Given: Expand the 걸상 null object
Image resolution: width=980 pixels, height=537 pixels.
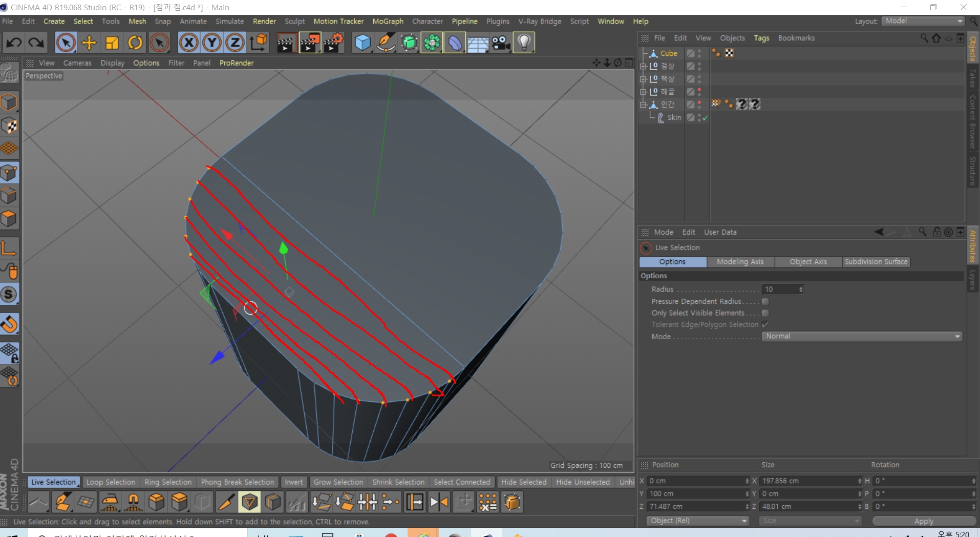Looking at the screenshot, I should pyautogui.click(x=643, y=66).
